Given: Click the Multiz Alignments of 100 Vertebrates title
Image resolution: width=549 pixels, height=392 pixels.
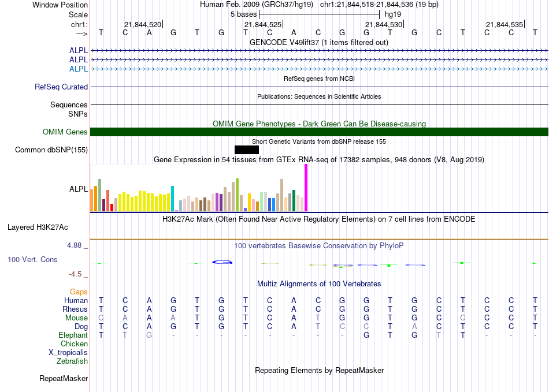Looking at the screenshot, I should [319, 284].
